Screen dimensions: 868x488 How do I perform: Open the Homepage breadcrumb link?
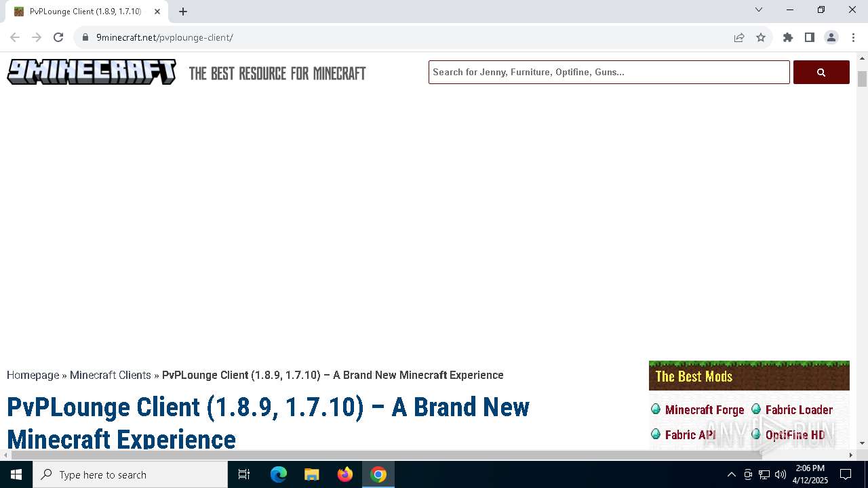coord(33,375)
